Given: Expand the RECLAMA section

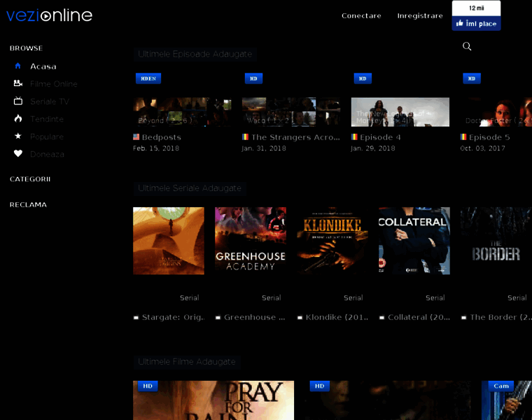Looking at the screenshot, I should coord(28,204).
